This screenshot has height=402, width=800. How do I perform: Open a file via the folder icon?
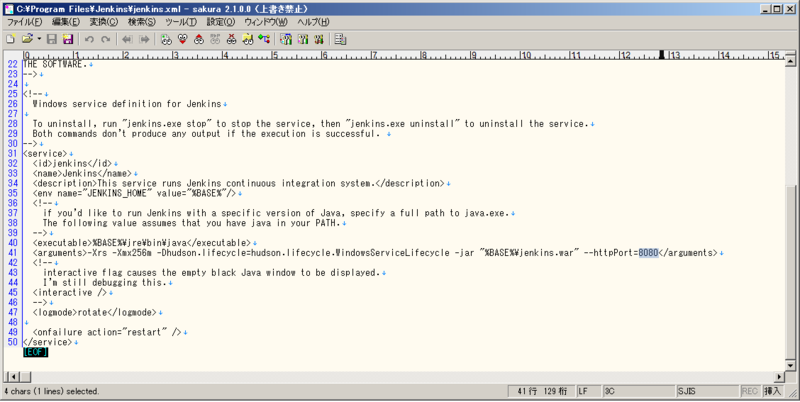coord(27,39)
